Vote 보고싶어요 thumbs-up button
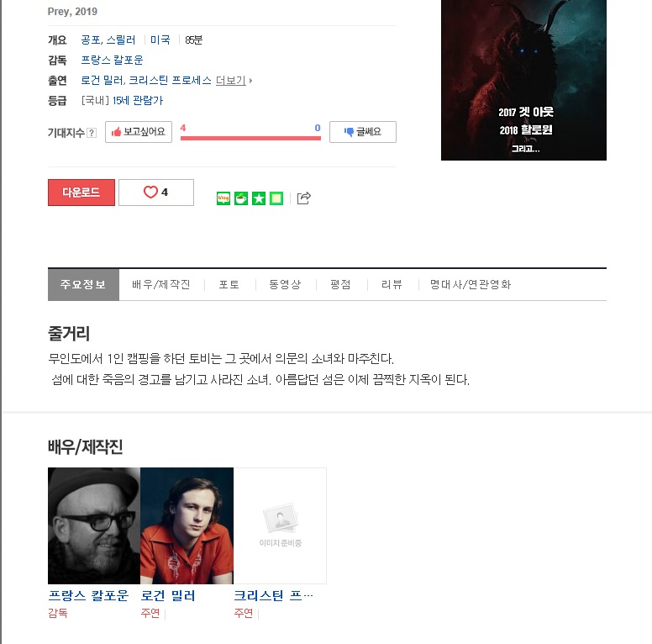The height and width of the screenshot is (644, 652). pos(139,132)
